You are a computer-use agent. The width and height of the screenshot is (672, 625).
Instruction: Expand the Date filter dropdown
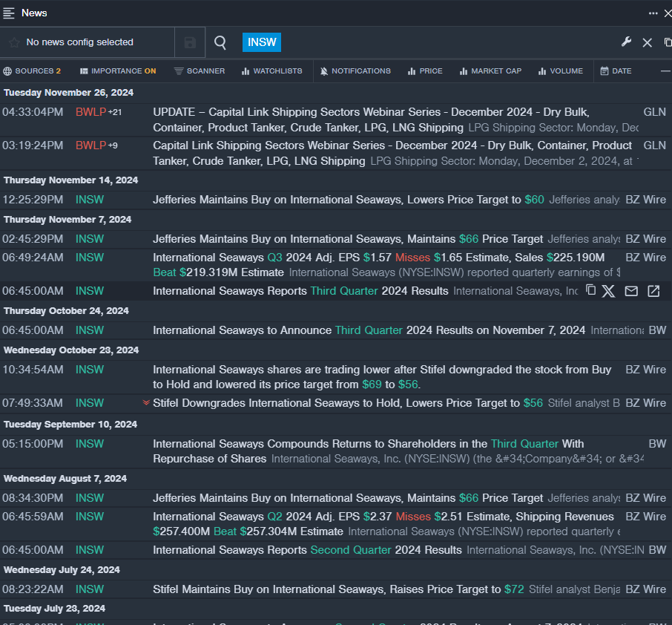(x=616, y=71)
